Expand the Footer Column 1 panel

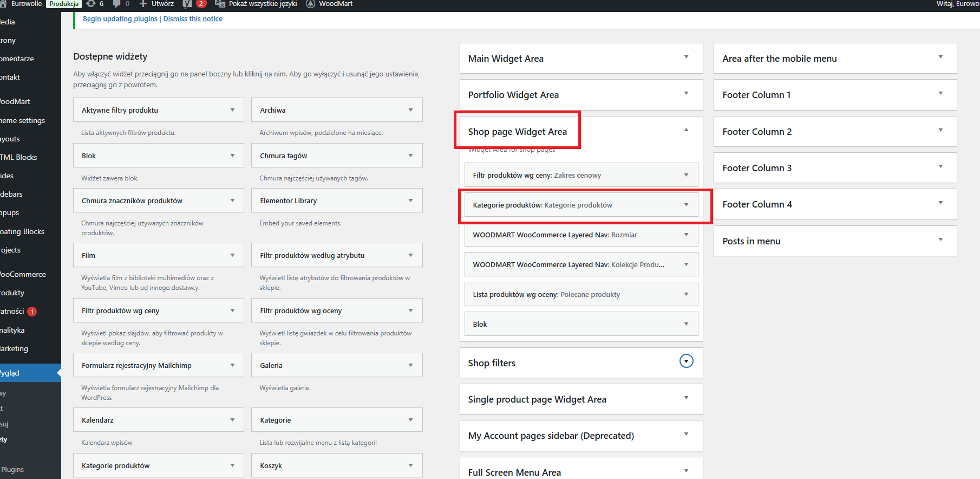click(835, 95)
